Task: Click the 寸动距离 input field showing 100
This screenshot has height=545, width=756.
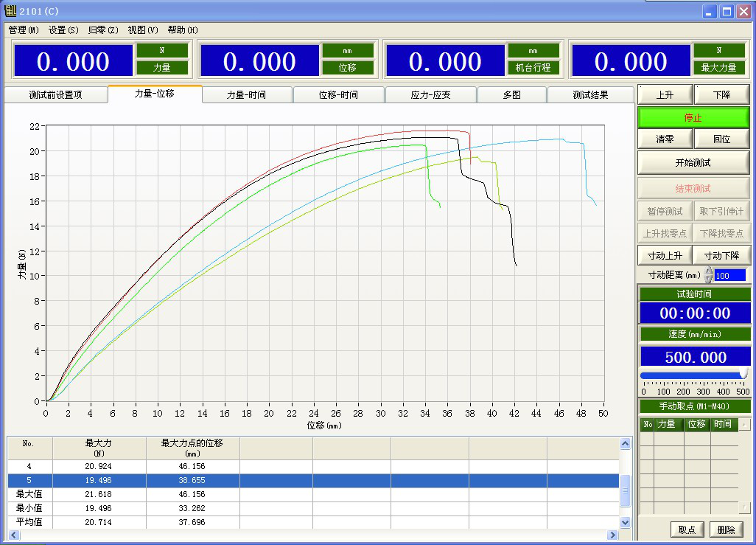Action: [729, 275]
